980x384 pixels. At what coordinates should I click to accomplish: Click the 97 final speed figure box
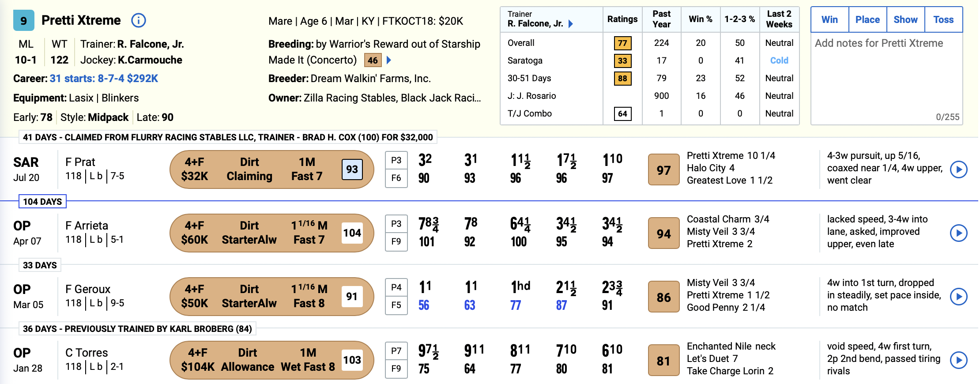click(x=663, y=169)
